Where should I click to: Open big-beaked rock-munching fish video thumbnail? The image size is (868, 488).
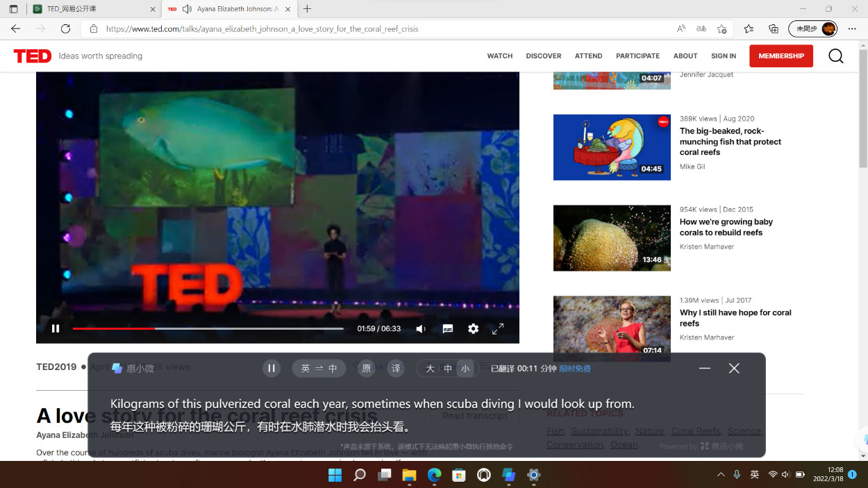coord(612,147)
